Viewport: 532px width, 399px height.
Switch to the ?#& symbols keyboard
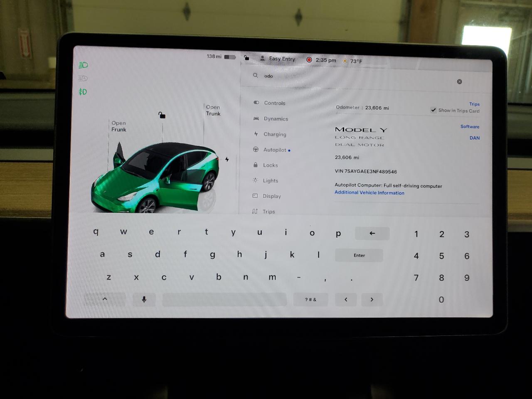click(310, 299)
